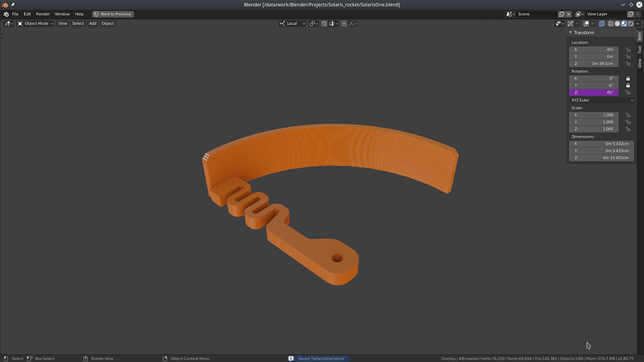Open the File menu
This screenshot has height=362, width=644.
click(15, 14)
